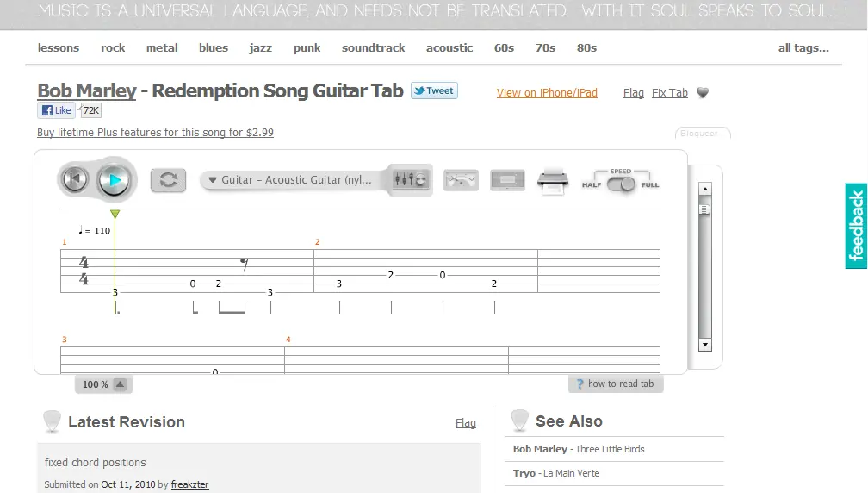
Task: Open the Guitar – Acoustic Guitar track dropdown
Action: [x=292, y=180]
